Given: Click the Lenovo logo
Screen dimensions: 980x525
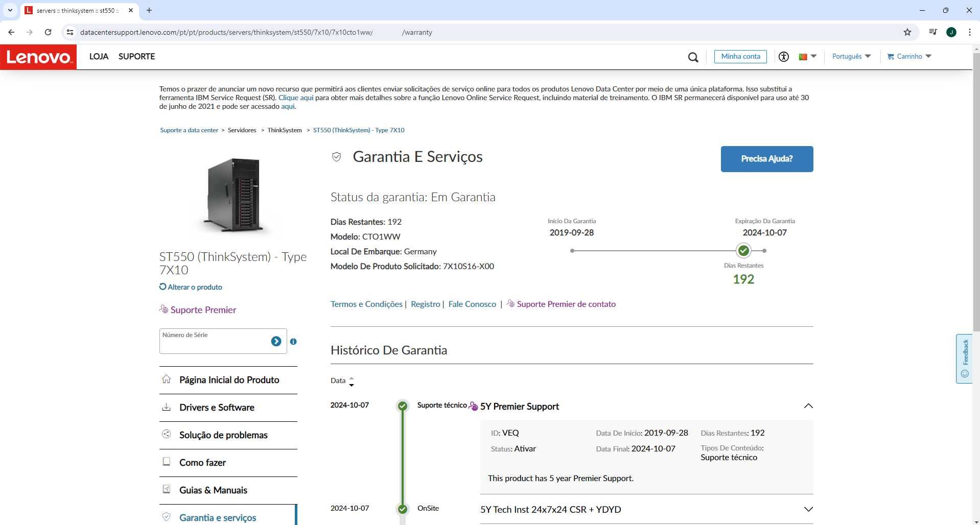Looking at the screenshot, I should pyautogui.click(x=38, y=57).
